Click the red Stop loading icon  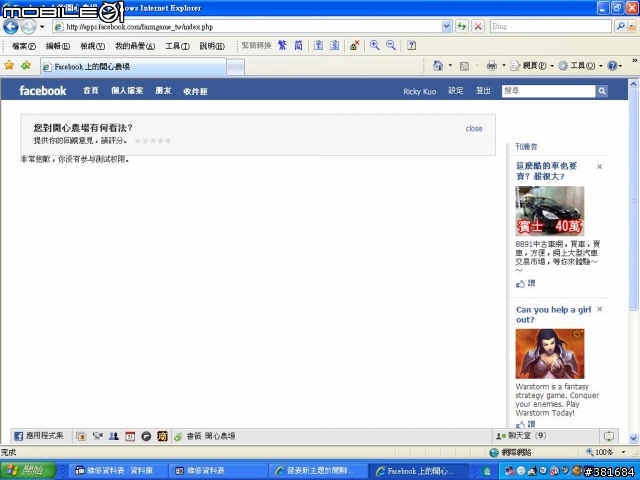[478, 27]
